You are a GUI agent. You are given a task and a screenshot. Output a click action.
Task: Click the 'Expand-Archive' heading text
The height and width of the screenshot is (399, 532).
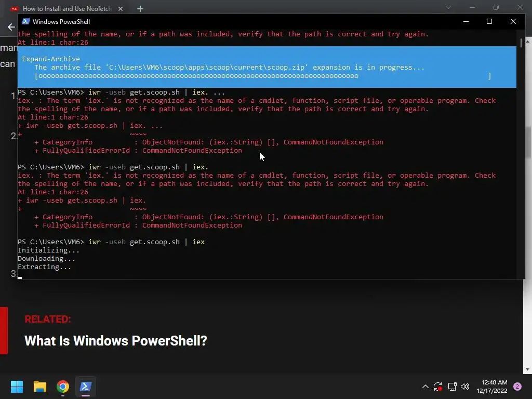coord(51,59)
